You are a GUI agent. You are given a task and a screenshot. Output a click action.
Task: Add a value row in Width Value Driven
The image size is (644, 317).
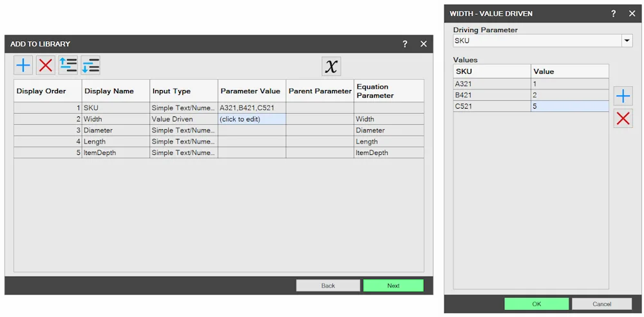pyautogui.click(x=623, y=96)
